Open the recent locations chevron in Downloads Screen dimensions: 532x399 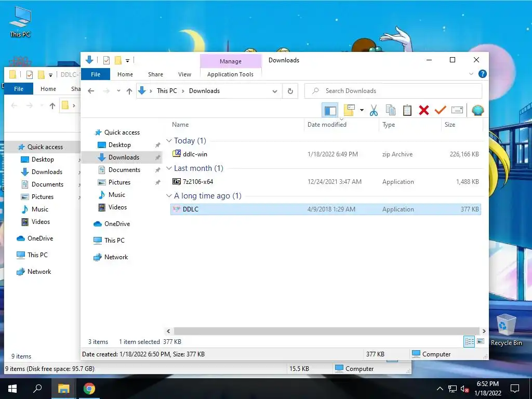[118, 91]
